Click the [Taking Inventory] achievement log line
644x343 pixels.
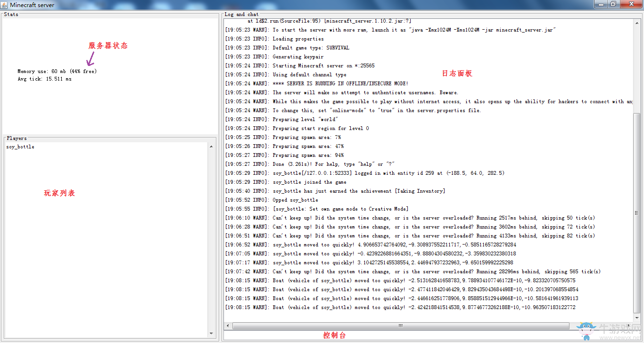[335, 191]
